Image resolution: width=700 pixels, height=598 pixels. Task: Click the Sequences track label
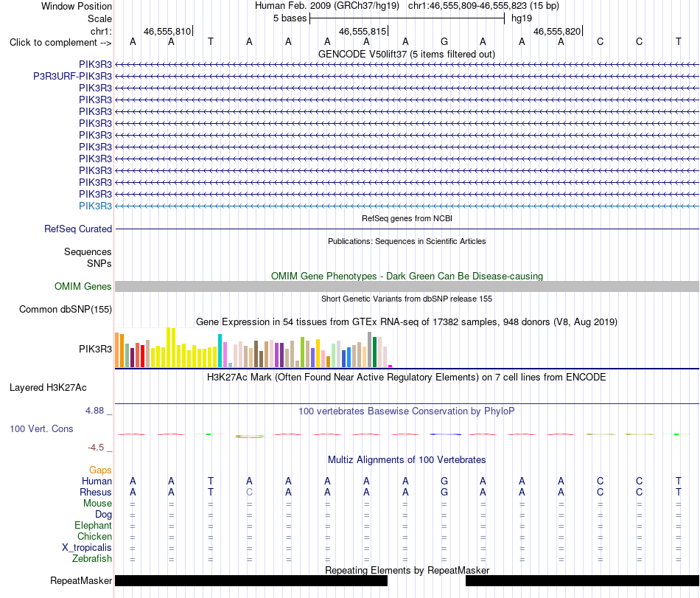tap(88, 251)
